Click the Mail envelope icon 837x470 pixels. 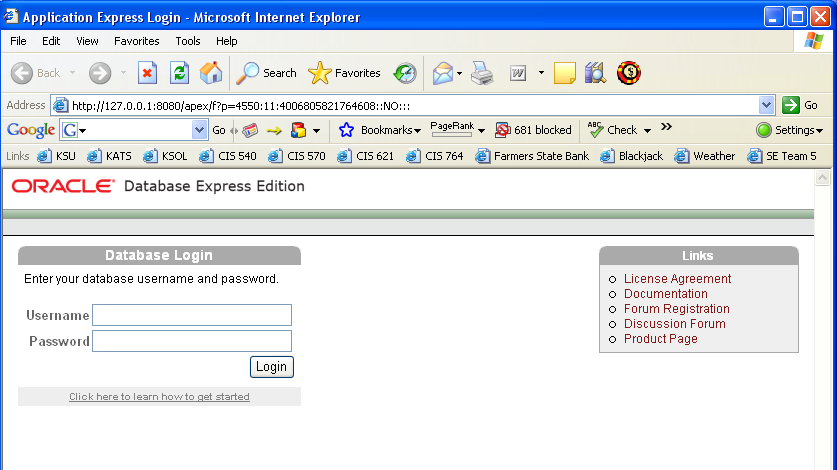tap(443, 73)
